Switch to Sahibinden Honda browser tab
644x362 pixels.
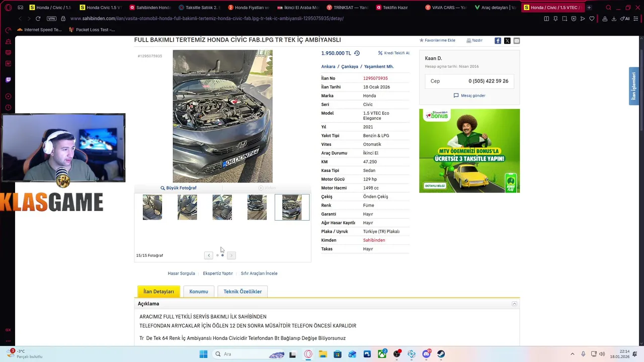(x=150, y=8)
